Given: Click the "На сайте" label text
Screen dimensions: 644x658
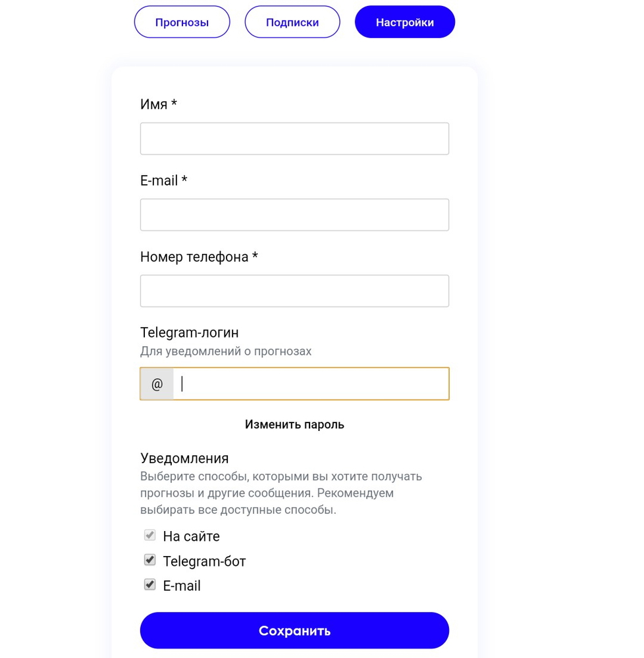Looking at the screenshot, I should click(x=191, y=536).
